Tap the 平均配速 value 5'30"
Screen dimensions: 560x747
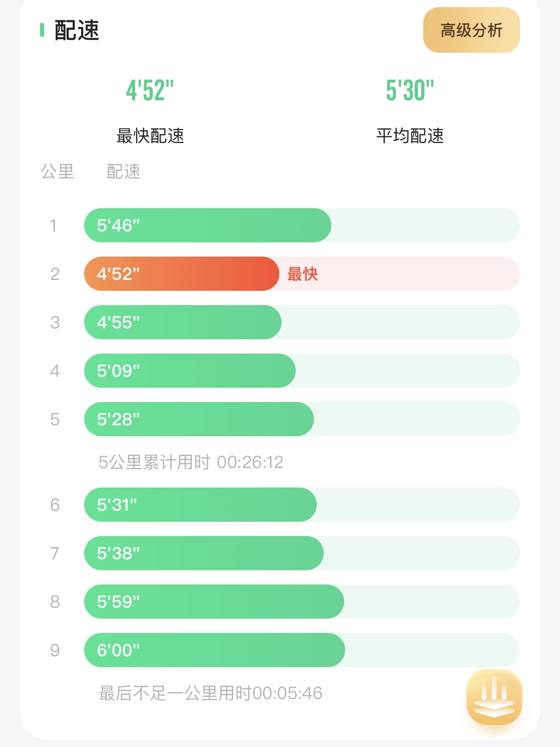pyautogui.click(x=409, y=90)
